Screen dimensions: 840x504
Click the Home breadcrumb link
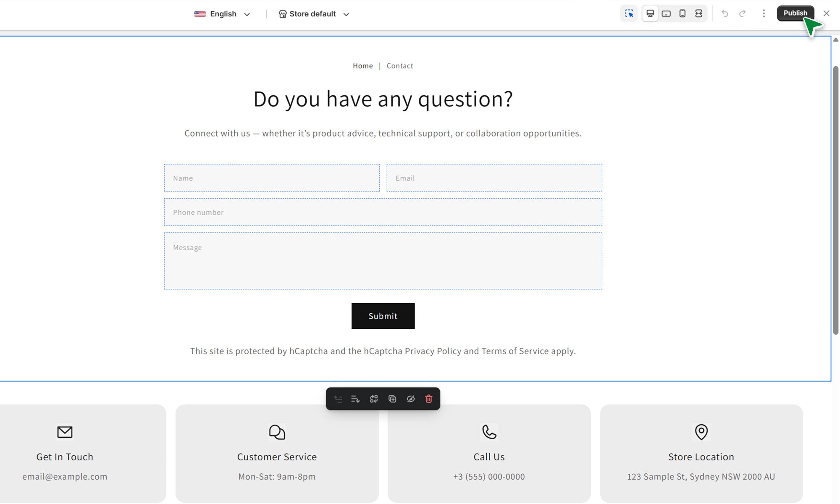[x=362, y=66]
